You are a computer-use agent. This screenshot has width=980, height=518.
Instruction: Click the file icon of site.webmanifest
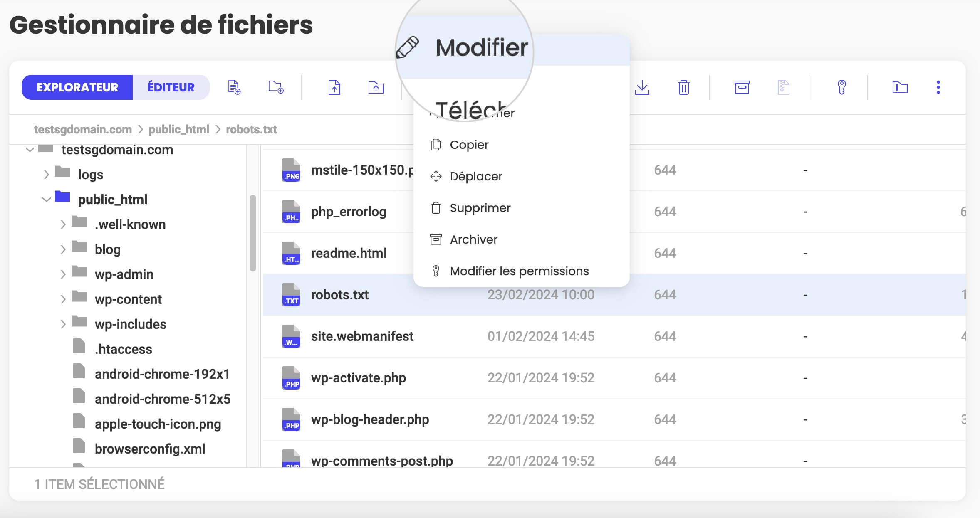point(291,336)
